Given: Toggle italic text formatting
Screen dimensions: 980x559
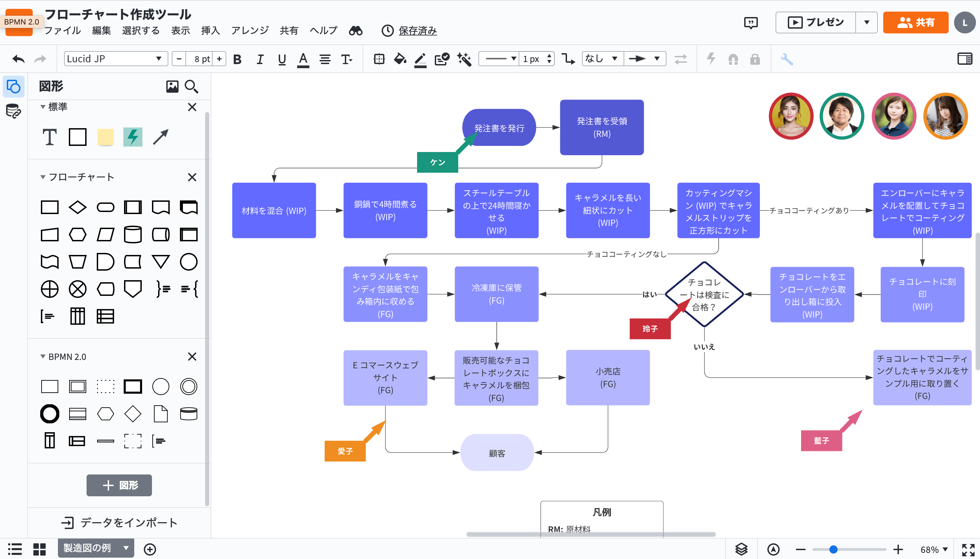Looking at the screenshot, I should pyautogui.click(x=259, y=59).
